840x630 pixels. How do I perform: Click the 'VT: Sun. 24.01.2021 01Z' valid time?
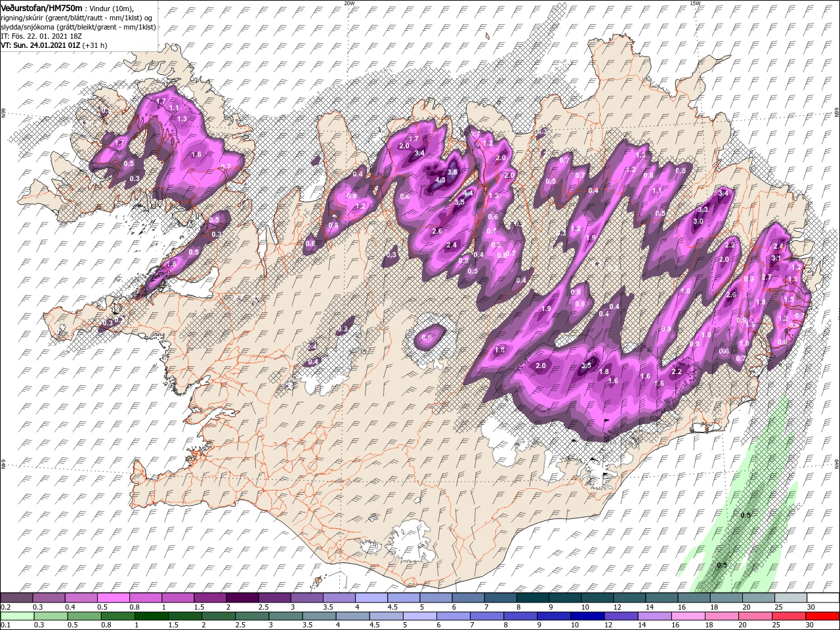click(x=40, y=45)
